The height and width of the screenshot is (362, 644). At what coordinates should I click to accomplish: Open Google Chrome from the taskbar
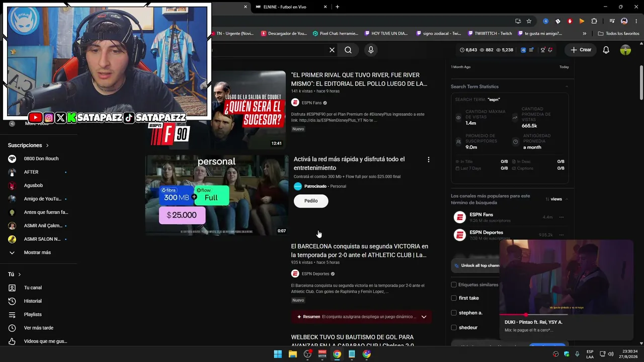coord(337,354)
